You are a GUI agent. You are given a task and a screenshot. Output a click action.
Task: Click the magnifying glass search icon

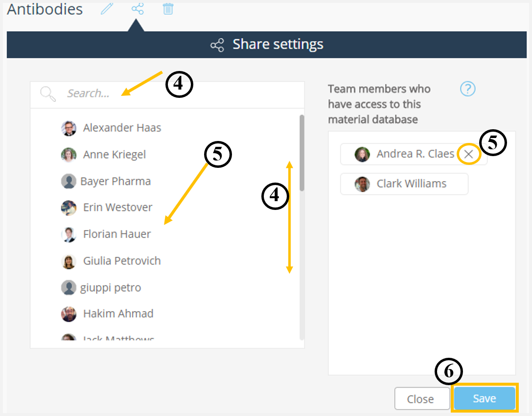click(48, 94)
